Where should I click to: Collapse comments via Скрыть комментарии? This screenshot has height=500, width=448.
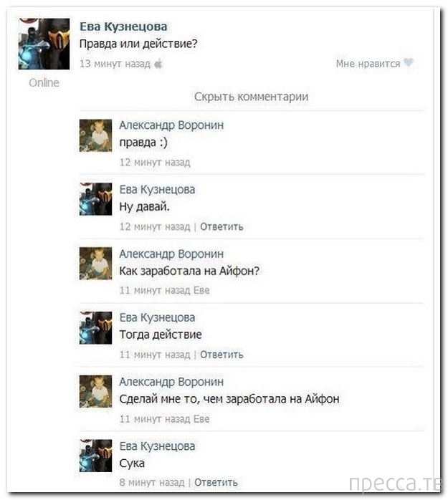[x=251, y=96]
